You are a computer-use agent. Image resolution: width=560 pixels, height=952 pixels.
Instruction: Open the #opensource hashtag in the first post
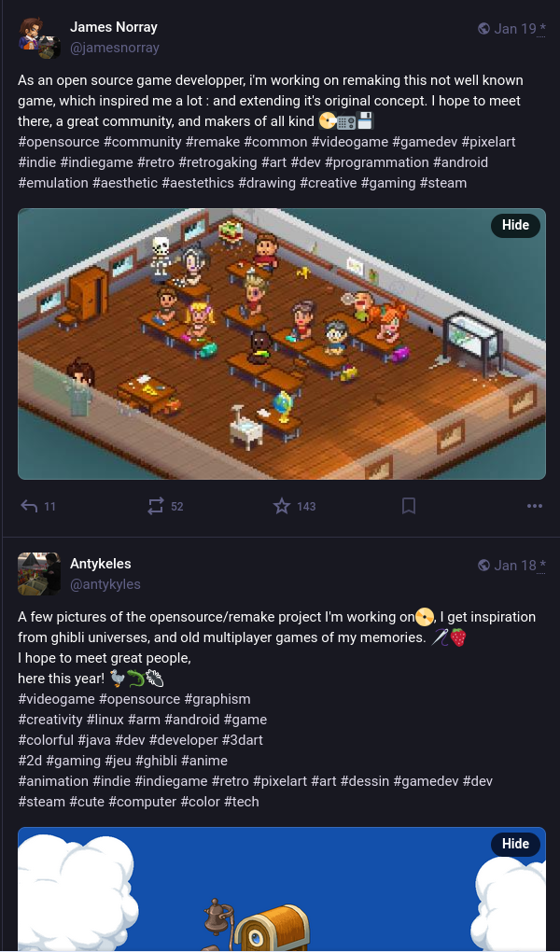coord(59,142)
